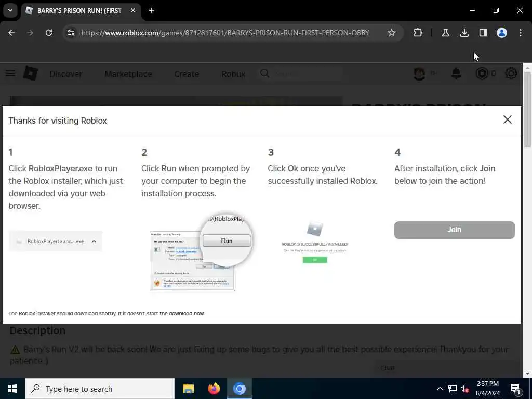Click the page vertical scrollbar
This screenshot has width=532, height=399.
[527, 109]
